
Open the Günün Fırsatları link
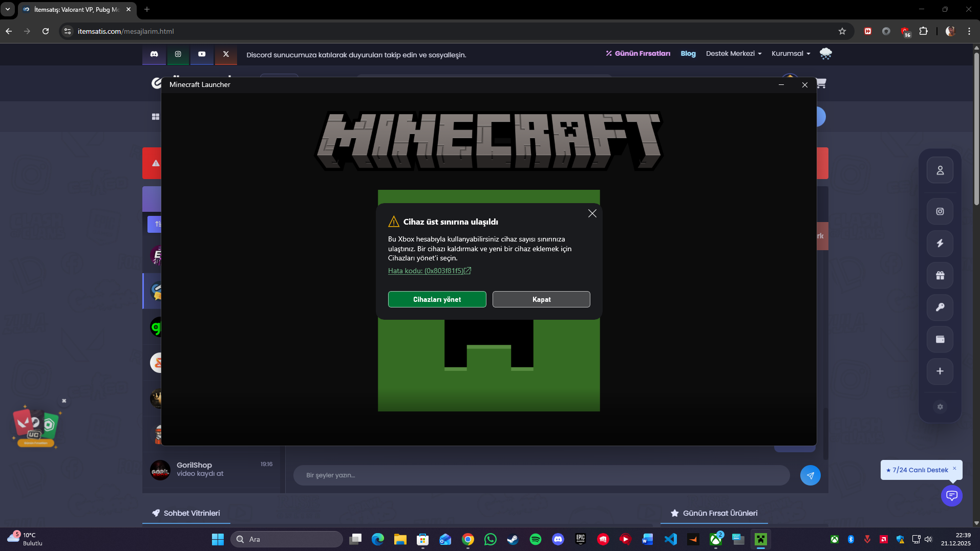pyautogui.click(x=638, y=53)
